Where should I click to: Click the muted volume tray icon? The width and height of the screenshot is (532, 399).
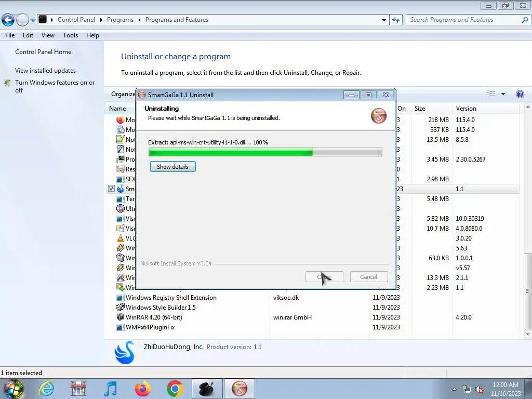pyautogui.click(x=480, y=390)
